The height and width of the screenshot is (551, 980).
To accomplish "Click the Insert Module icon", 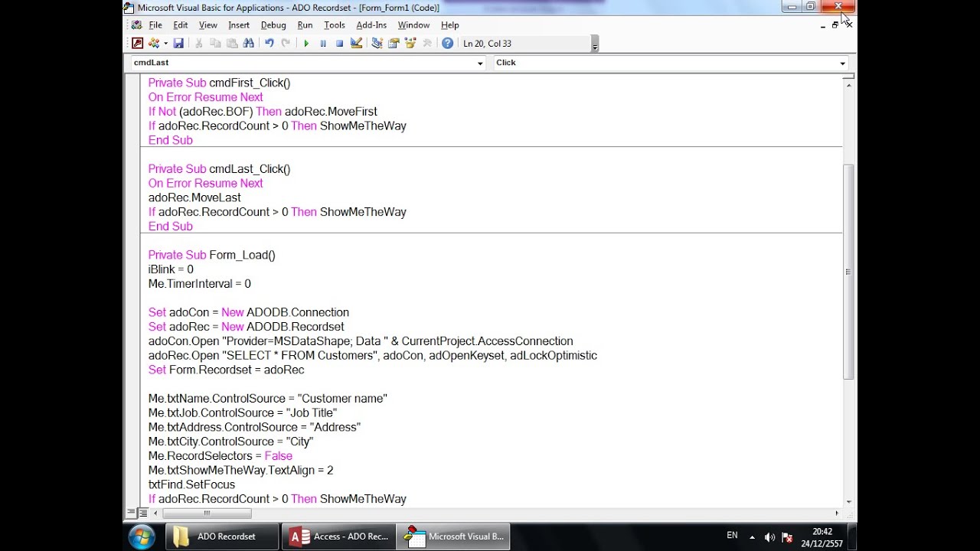I will pyautogui.click(x=154, y=44).
